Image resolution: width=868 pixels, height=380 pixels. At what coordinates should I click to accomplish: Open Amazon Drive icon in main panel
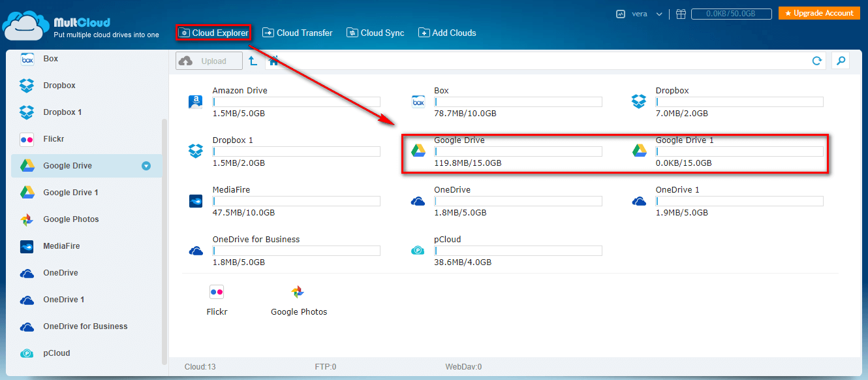tap(196, 102)
